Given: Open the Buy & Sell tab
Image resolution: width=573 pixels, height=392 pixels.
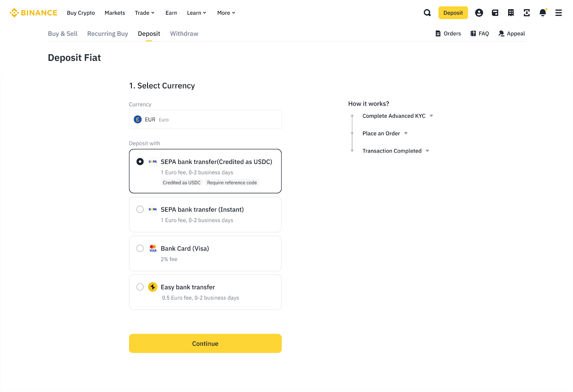Looking at the screenshot, I should point(63,34).
